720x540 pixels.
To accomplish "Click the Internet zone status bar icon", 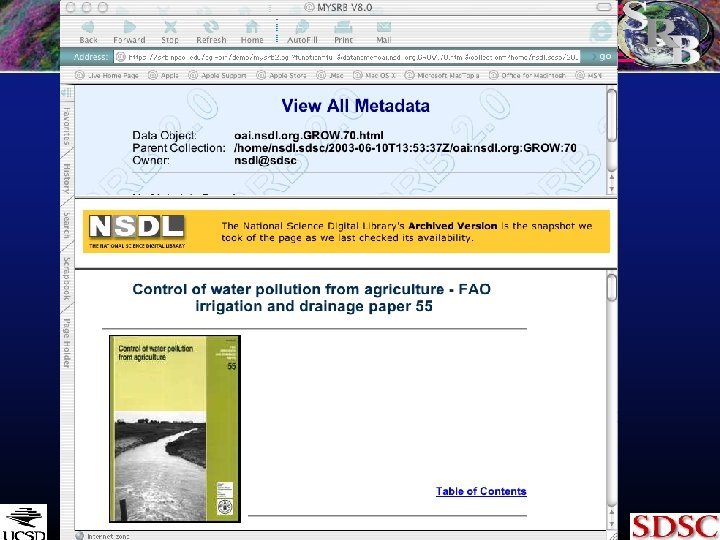I will click(80, 536).
